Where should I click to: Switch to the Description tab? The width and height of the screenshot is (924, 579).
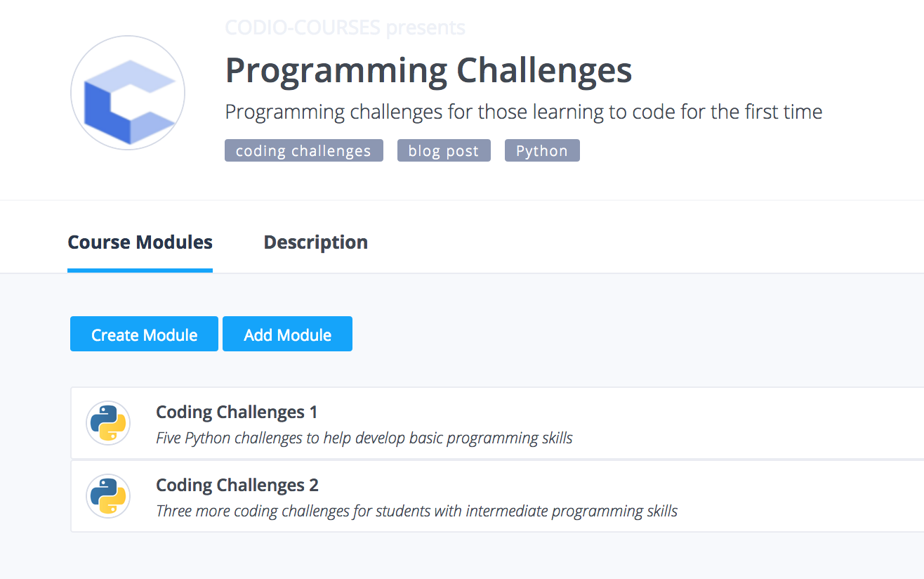point(315,242)
